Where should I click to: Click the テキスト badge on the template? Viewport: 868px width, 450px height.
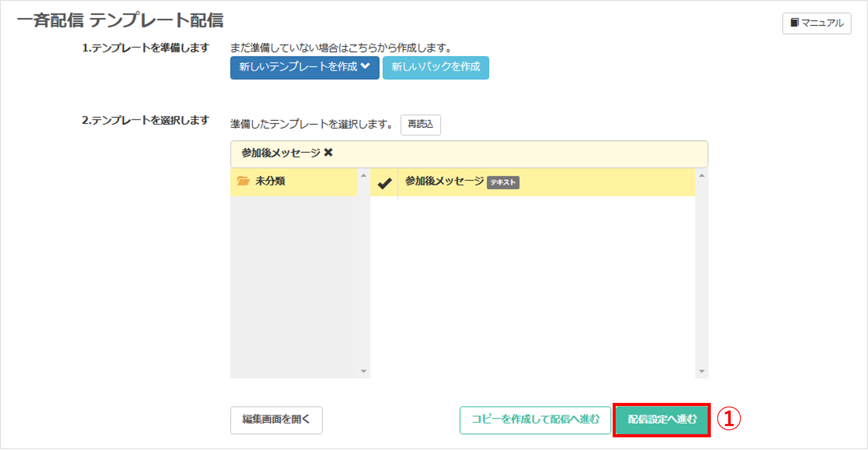[x=503, y=182]
